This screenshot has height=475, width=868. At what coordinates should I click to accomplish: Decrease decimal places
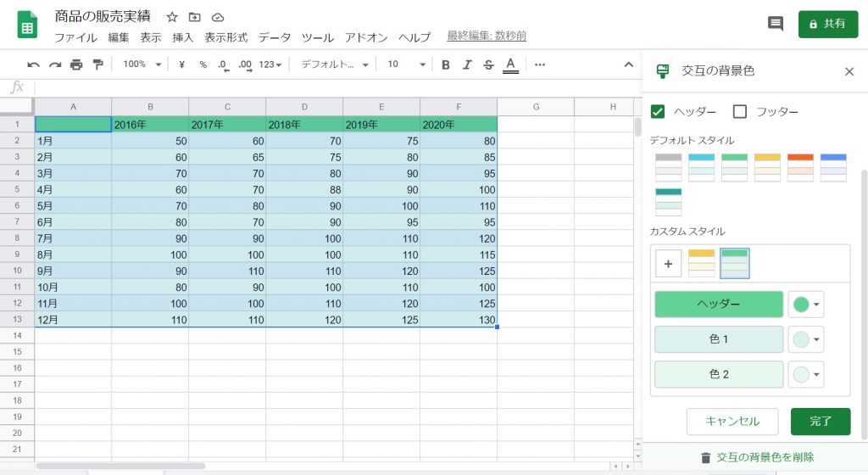223,65
